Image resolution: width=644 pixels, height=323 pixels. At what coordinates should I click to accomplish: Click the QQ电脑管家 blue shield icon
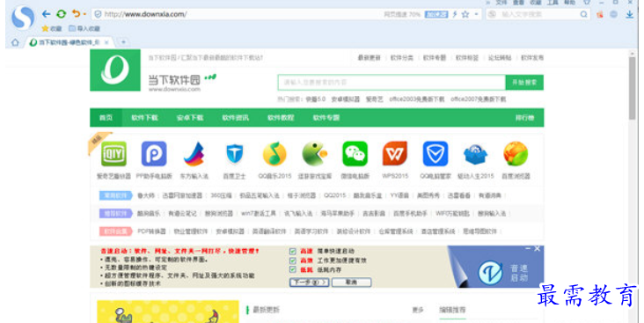coord(435,154)
